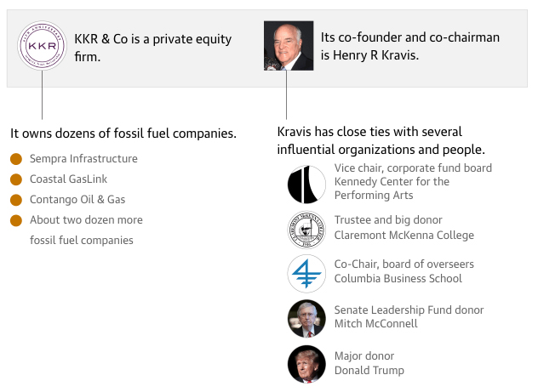The image size is (538, 392).
Task: Click the KKR circular logo
Action: (x=43, y=46)
